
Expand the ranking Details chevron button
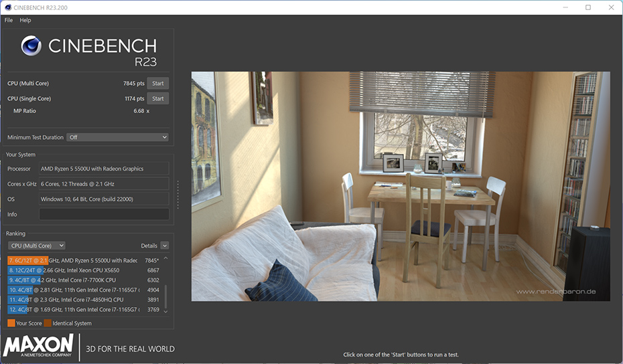point(165,246)
